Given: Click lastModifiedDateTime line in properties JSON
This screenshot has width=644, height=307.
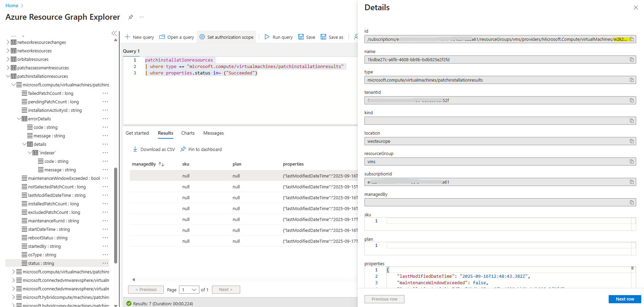Looking at the screenshot, I should [x=464, y=276].
